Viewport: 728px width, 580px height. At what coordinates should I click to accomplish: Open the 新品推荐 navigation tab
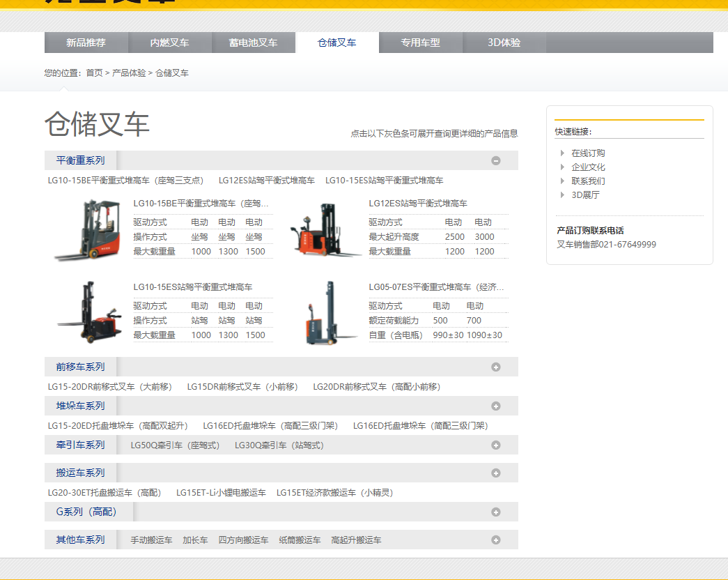click(x=86, y=43)
